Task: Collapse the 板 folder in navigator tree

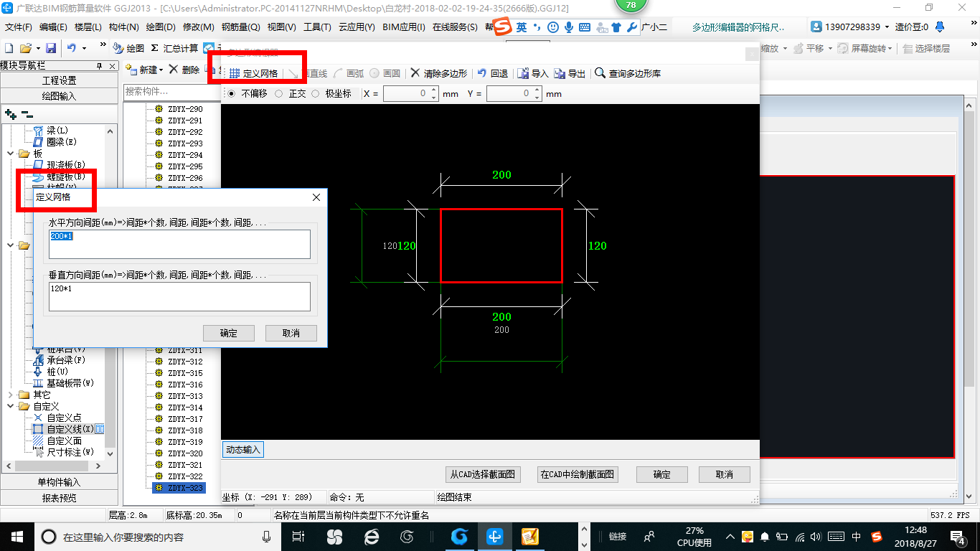Action: [x=10, y=154]
